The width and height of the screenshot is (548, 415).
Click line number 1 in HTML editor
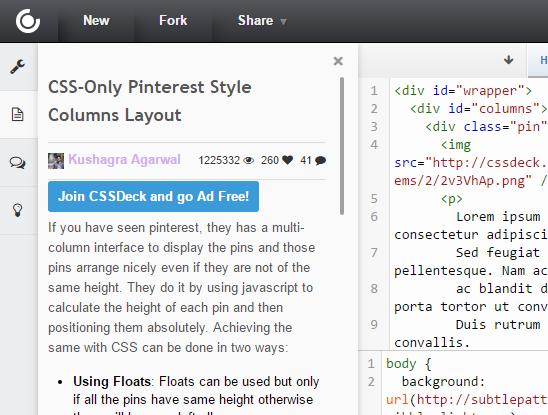[374, 91]
